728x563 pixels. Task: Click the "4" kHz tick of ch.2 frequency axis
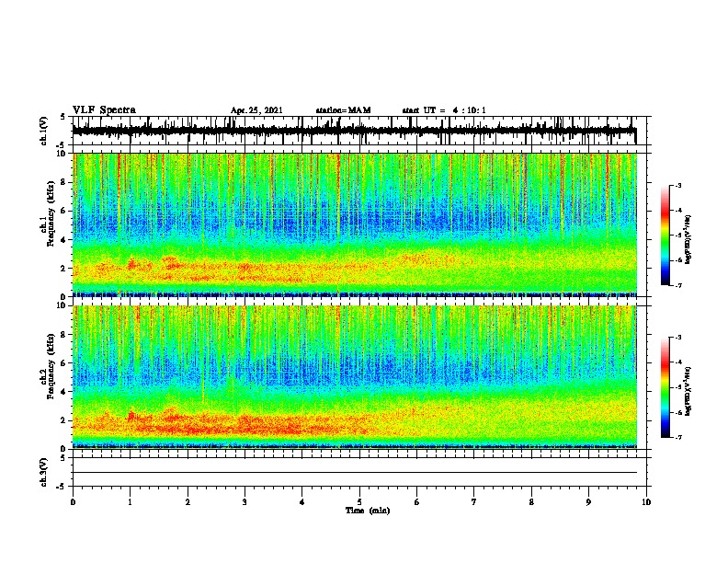pyautogui.click(x=65, y=392)
